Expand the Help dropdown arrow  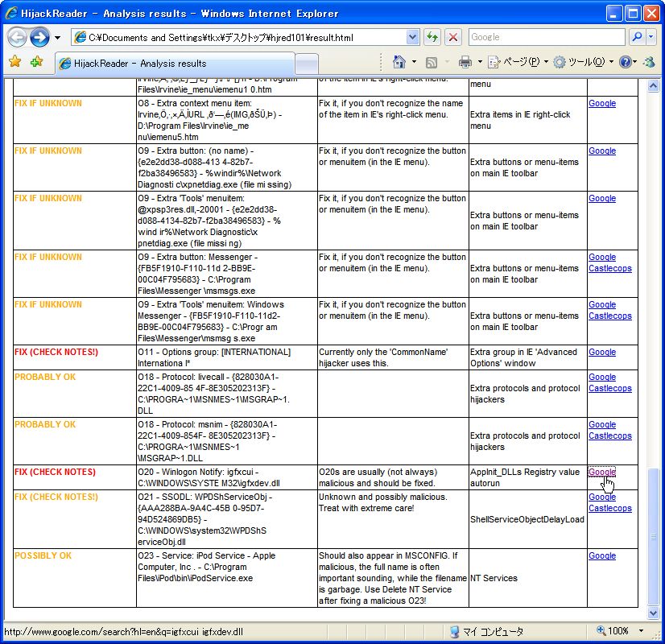pyautogui.click(x=635, y=62)
